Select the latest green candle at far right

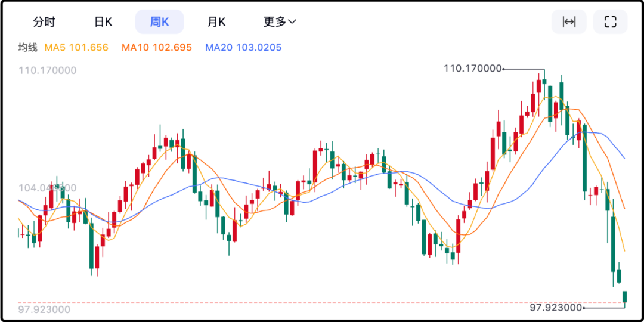coord(625,296)
